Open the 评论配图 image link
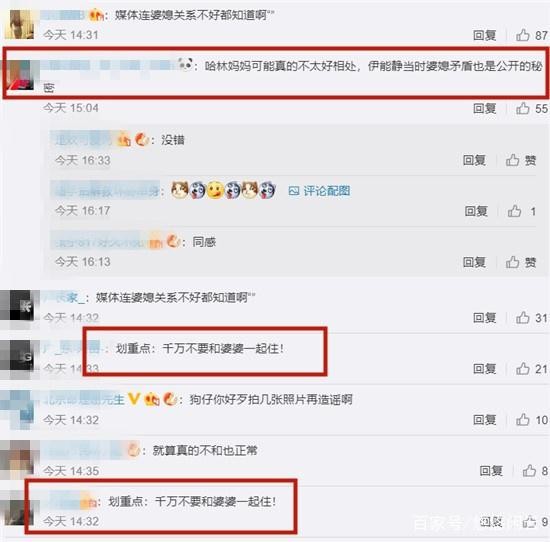This screenshot has width=550, height=542. 319,191
